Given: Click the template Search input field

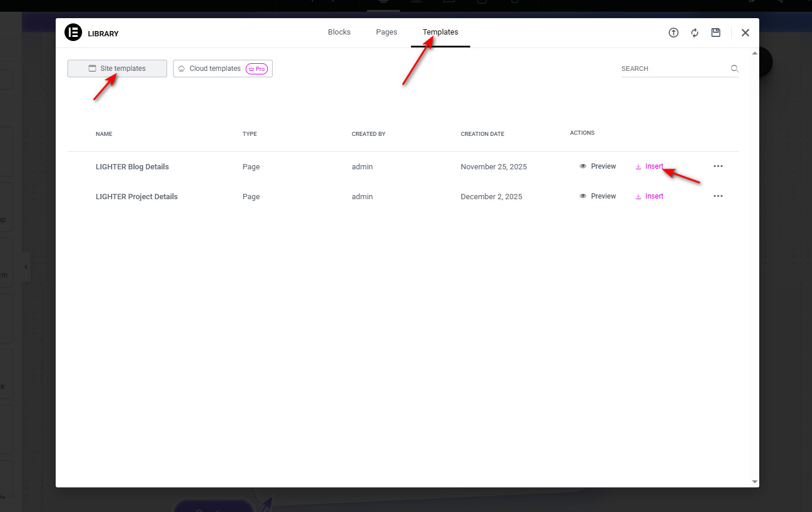Looking at the screenshot, I should coord(673,69).
